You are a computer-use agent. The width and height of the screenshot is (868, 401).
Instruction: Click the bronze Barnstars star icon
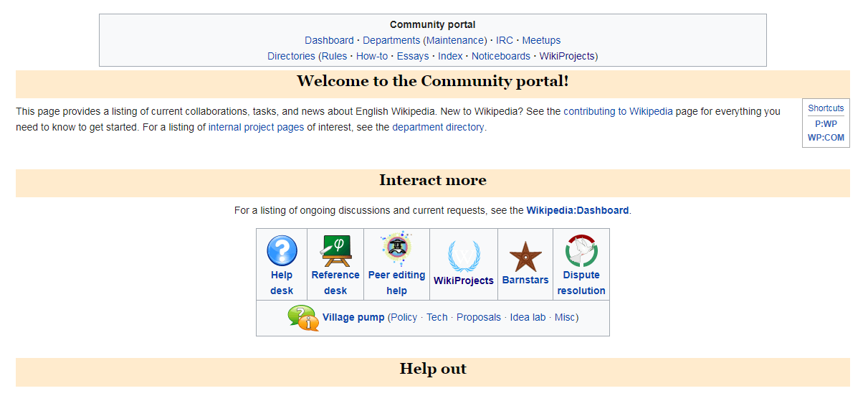pyautogui.click(x=525, y=256)
